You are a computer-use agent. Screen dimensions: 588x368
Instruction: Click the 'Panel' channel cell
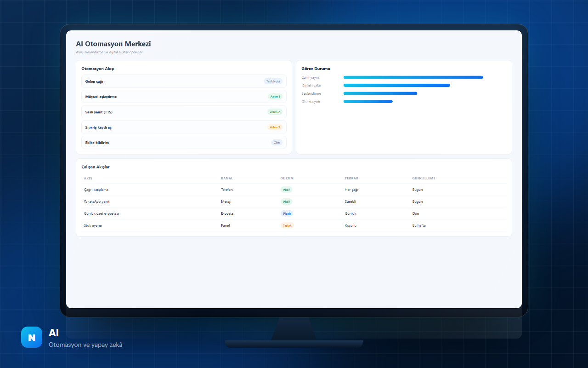[x=225, y=225]
